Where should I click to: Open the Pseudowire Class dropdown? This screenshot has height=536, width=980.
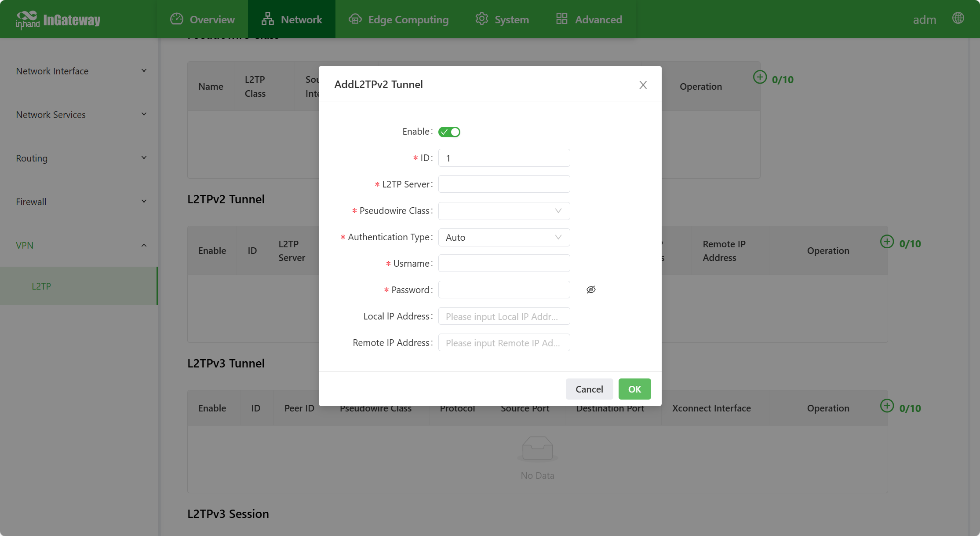click(x=504, y=211)
